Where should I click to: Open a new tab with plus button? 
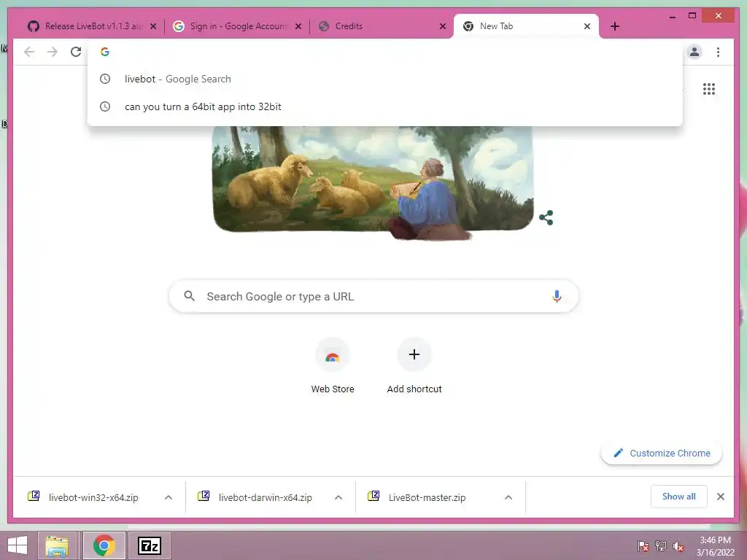(614, 27)
